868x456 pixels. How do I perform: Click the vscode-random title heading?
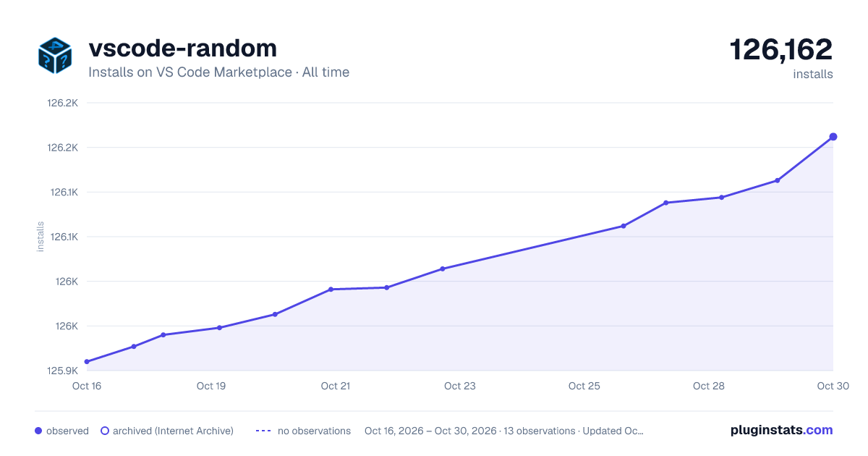pyautogui.click(x=182, y=48)
